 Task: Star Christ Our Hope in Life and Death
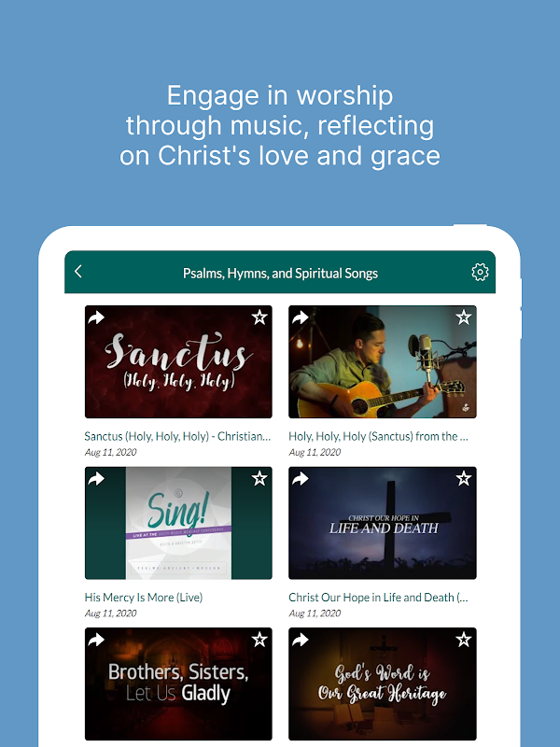coord(463,478)
